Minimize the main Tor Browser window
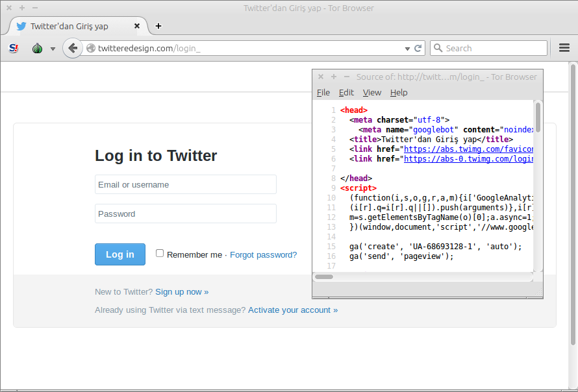Viewport: 578px width, 392px height. click(35, 8)
